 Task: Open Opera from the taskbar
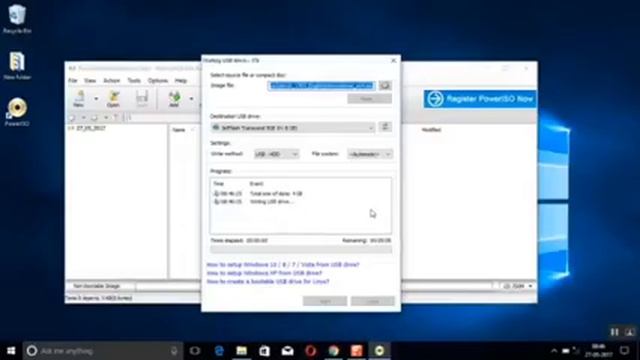point(311,351)
